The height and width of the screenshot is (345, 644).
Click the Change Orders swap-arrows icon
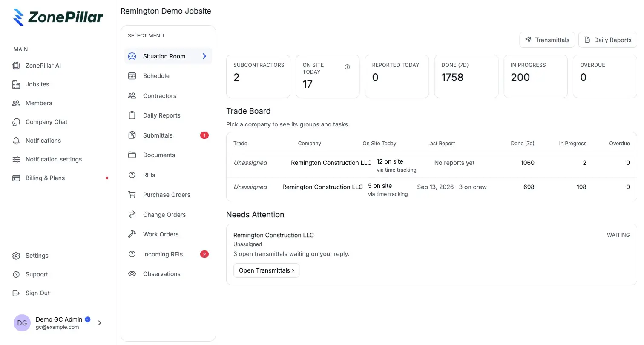tap(132, 215)
